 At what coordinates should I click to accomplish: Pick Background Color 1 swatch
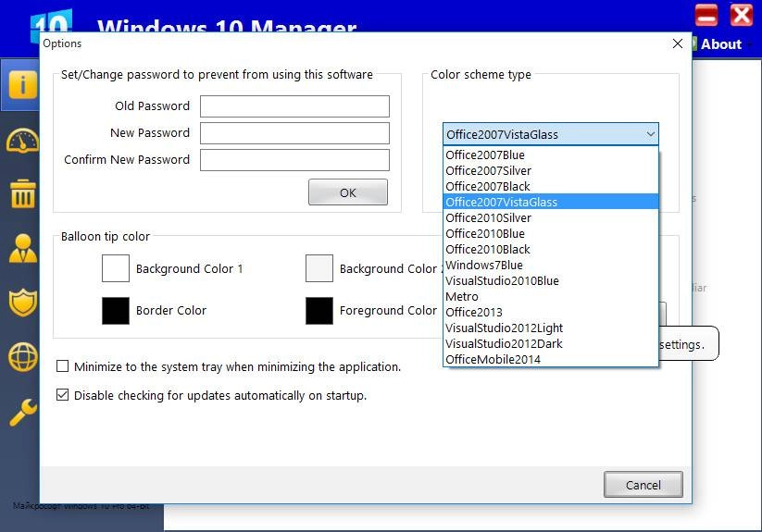(x=116, y=268)
